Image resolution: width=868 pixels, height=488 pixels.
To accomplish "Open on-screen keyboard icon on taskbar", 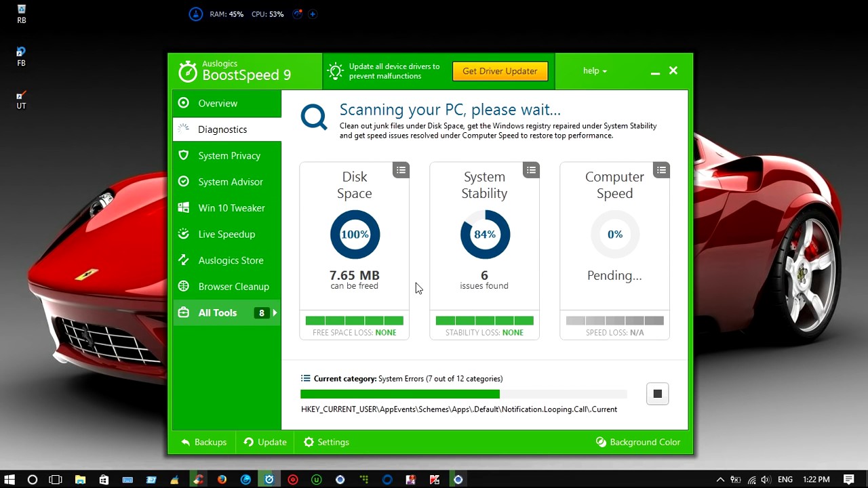I will click(127, 479).
